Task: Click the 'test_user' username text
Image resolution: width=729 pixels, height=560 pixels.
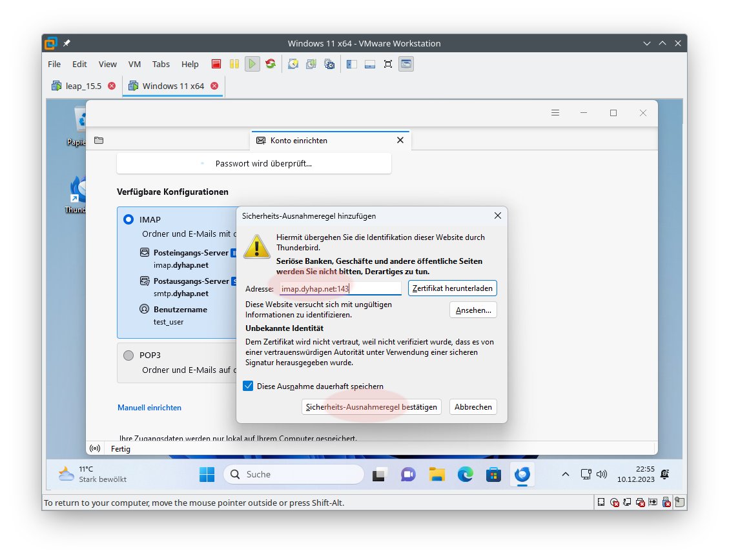Action: (x=169, y=322)
